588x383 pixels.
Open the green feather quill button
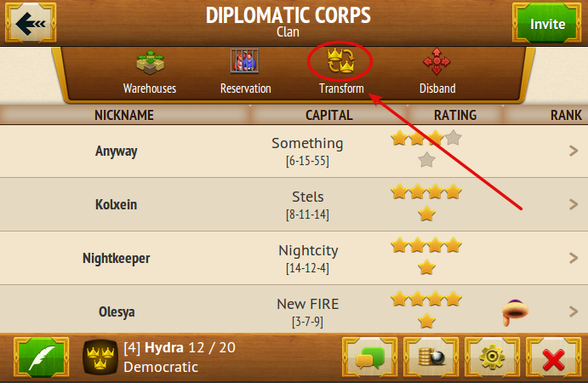[x=41, y=357]
